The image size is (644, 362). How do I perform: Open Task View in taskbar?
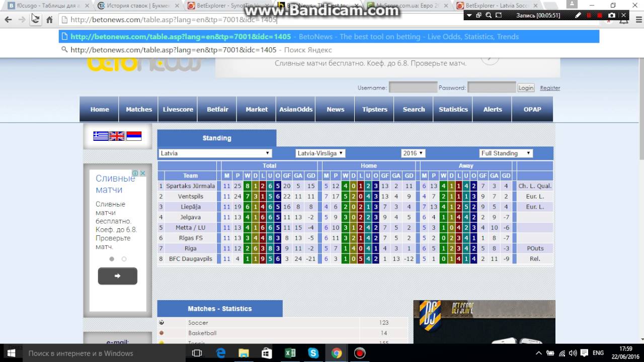click(x=197, y=353)
